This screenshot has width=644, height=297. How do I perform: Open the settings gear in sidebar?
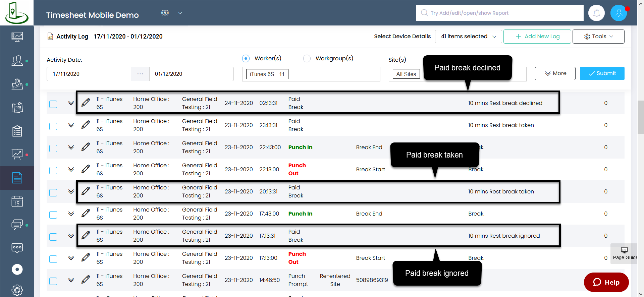coord(17,290)
